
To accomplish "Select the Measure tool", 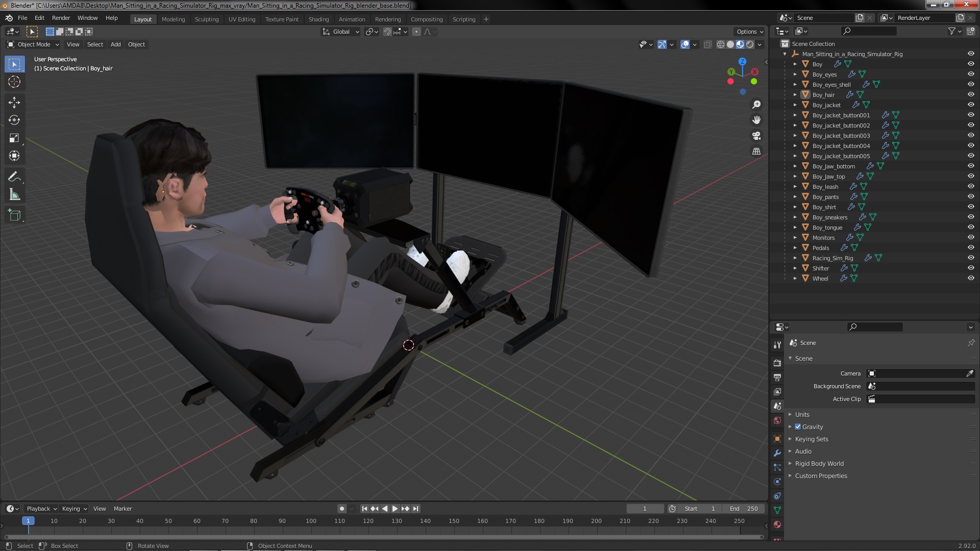I will click(x=14, y=195).
